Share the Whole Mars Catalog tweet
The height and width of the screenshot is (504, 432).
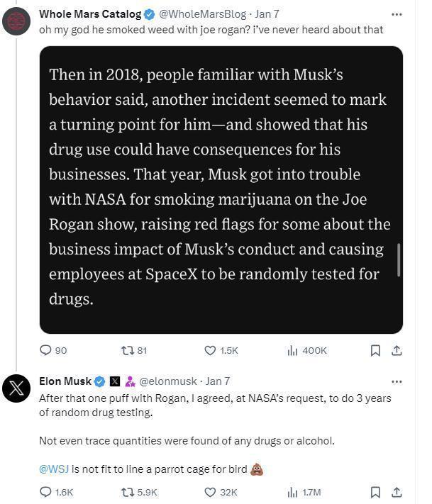pyautogui.click(x=397, y=350)
